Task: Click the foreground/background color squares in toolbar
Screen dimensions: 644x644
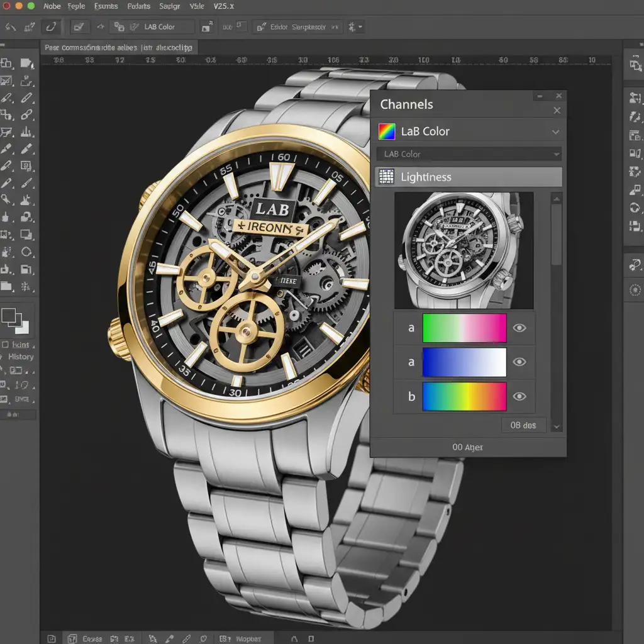Action: coord(15,320)
